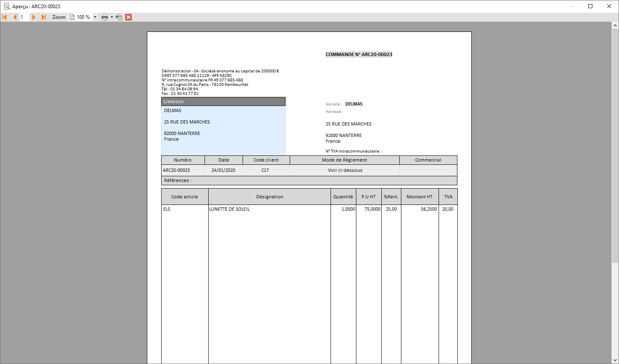Click the Zoom label in toolbar
Viewport: 619px width, 364px height.
click(59, 17)
